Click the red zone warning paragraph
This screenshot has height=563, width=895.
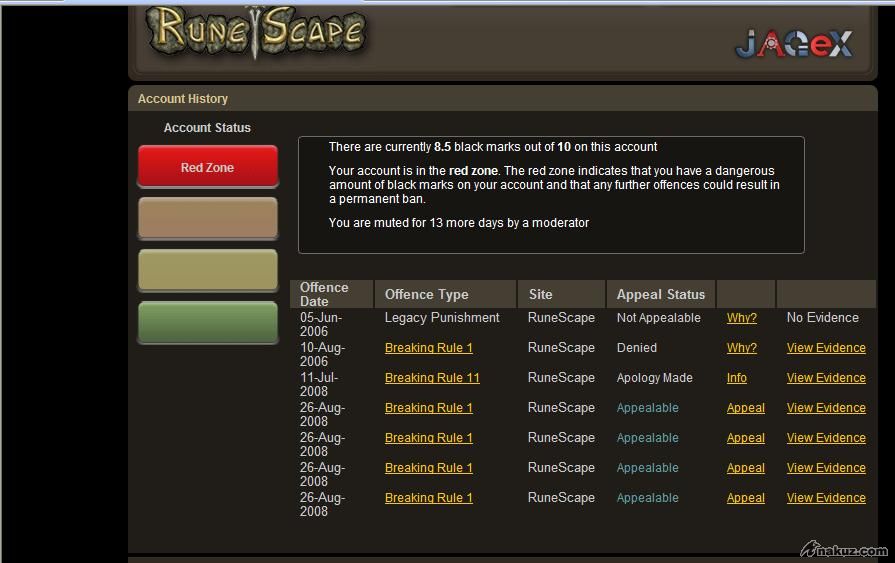point(554,184)
